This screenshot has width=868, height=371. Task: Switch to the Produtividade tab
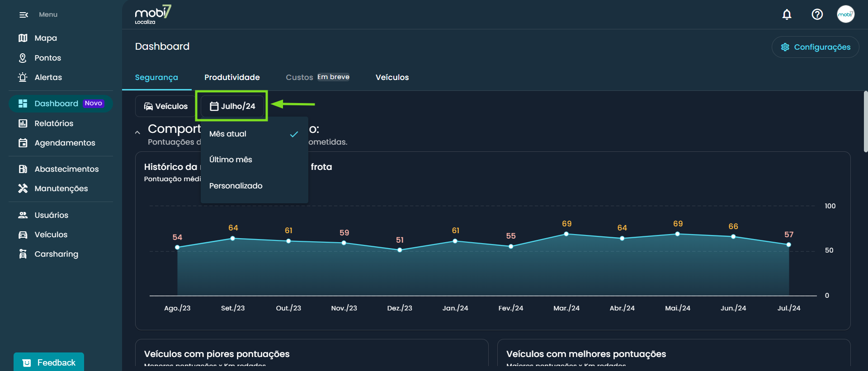tap(232, 77)
